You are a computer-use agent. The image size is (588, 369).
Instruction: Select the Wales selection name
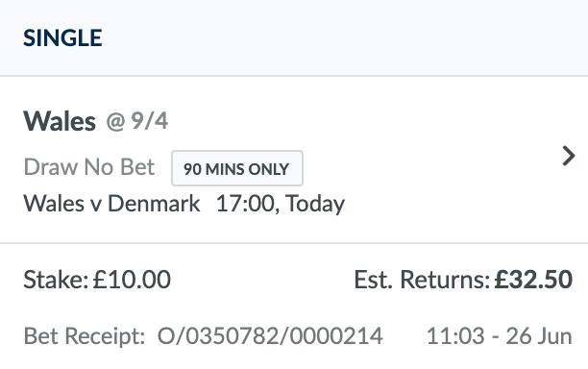click(60, 121)
